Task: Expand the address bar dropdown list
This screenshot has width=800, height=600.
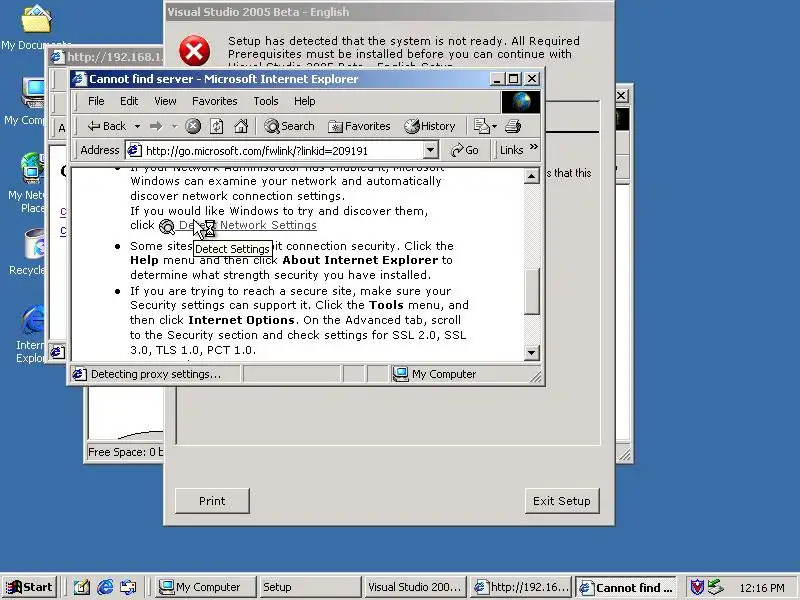Action: click(431, 151)
